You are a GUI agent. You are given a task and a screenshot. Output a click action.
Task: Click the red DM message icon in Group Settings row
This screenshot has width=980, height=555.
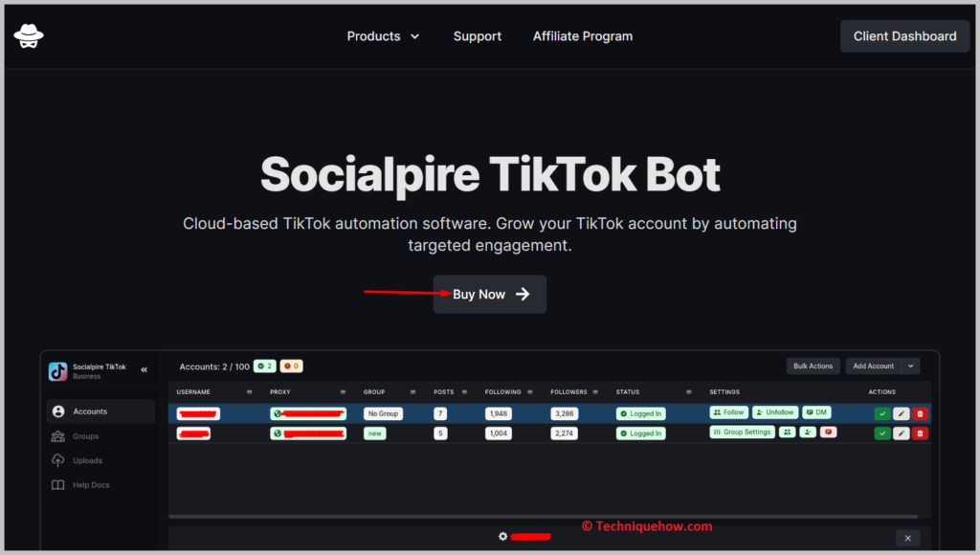[829, 432]
